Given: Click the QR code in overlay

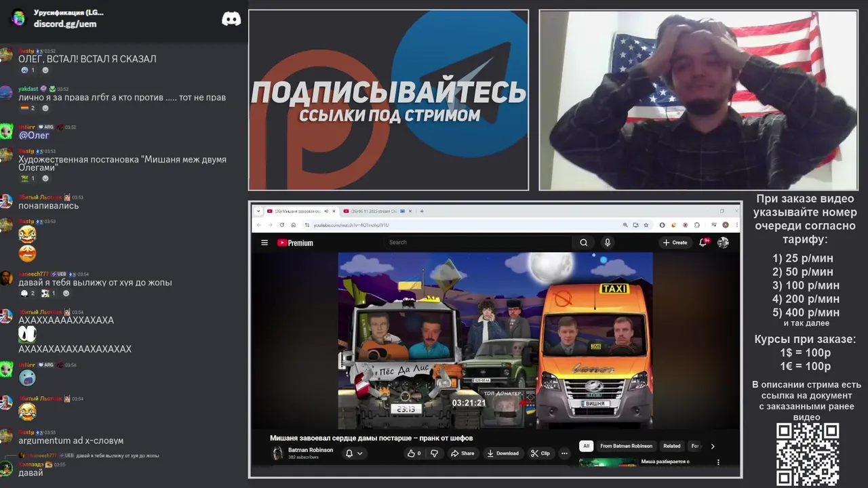Looking at the screenshot, I should (807, 453).
